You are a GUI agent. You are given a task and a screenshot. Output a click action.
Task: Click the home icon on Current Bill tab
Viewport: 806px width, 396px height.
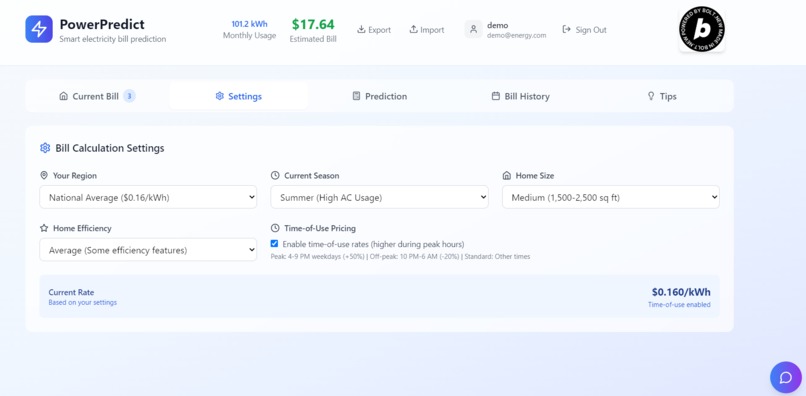(64, 96)
